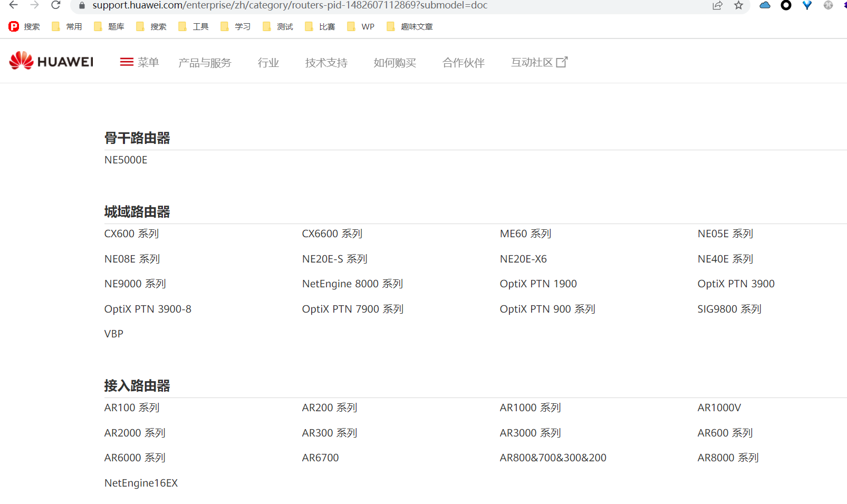Open the AR800&700&300&200 link
The height and width of the screenshot is (504, 847).
pos(553,458)
